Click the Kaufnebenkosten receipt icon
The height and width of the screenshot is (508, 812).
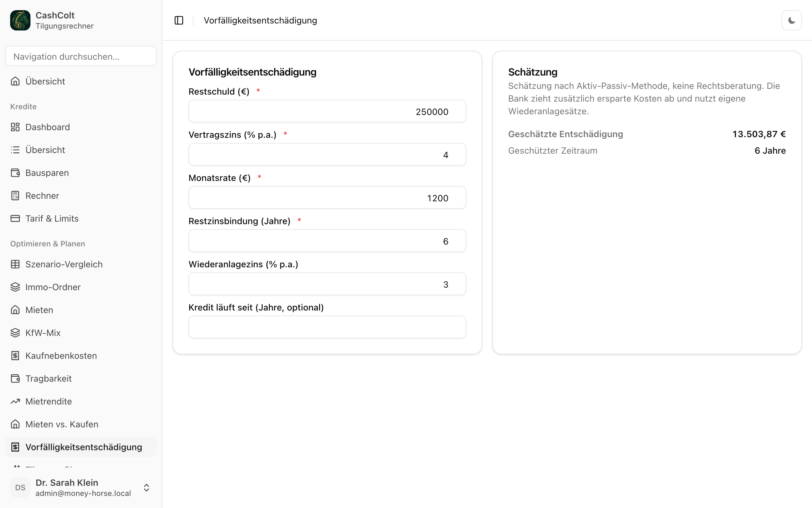15,356
